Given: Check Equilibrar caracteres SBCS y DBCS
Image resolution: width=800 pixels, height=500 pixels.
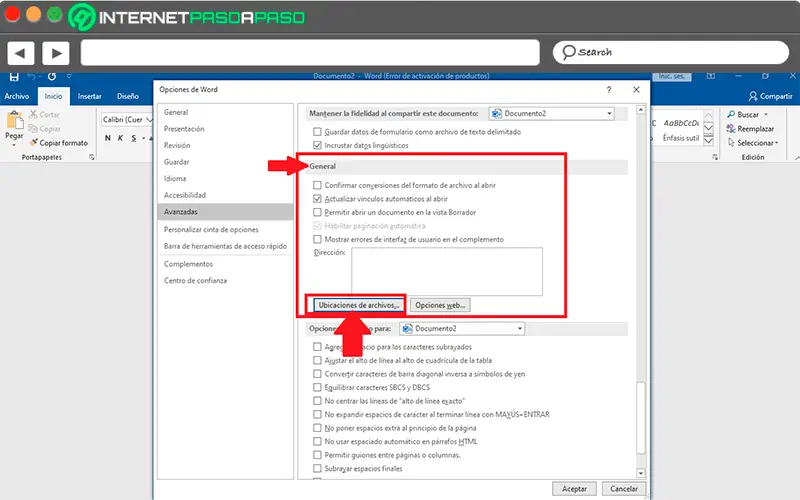Looking at the screenshot, I should point(317,387).
